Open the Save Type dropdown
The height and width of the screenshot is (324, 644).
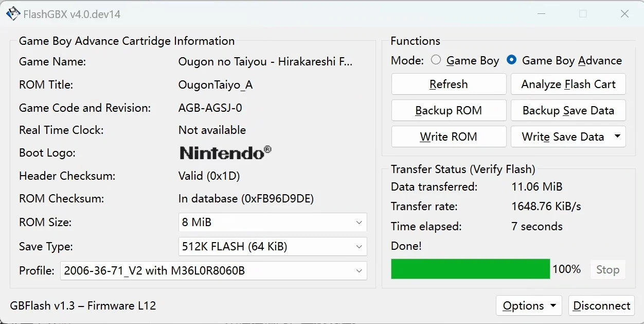(272, 246)
